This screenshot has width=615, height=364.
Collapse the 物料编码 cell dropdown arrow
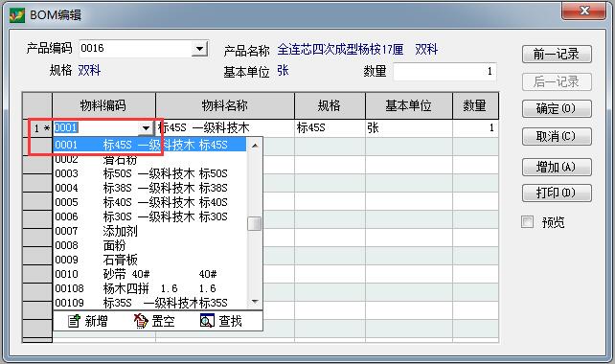(146, 127)
